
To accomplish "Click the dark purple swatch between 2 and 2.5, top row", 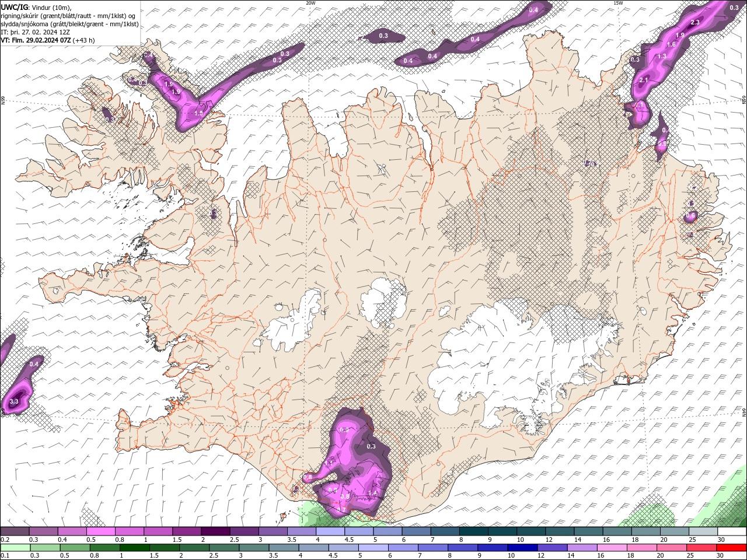I will point(215,531).
